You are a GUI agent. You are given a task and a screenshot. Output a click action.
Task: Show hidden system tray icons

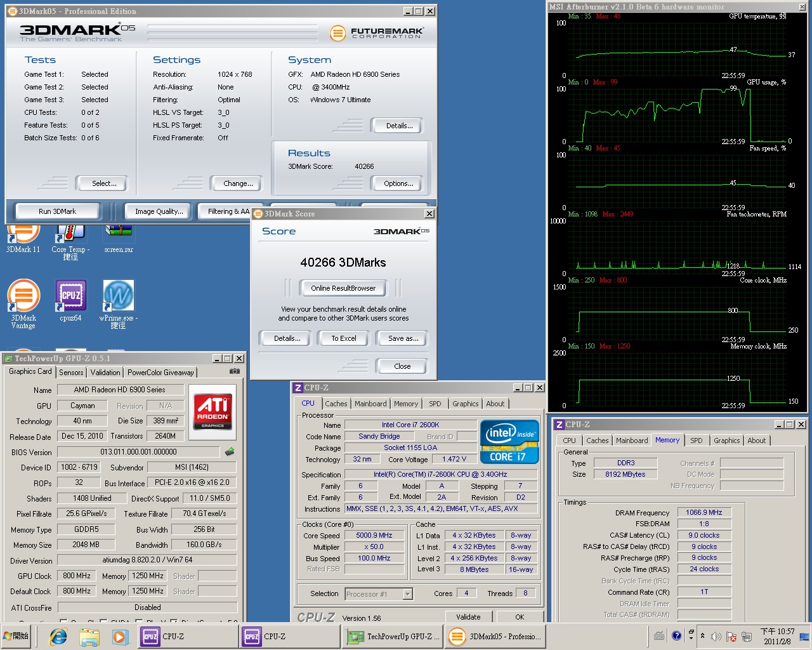pyautogui.click(x=702, y=635)
